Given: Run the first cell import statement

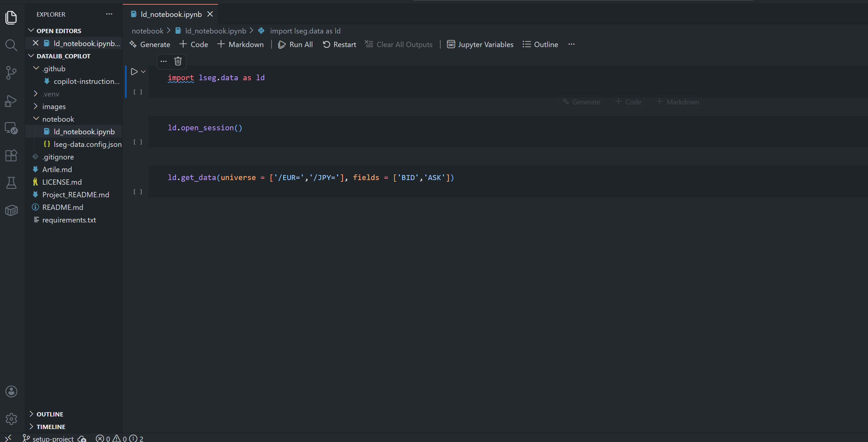Looking at the screenshot, I should [x=134, y=71].
